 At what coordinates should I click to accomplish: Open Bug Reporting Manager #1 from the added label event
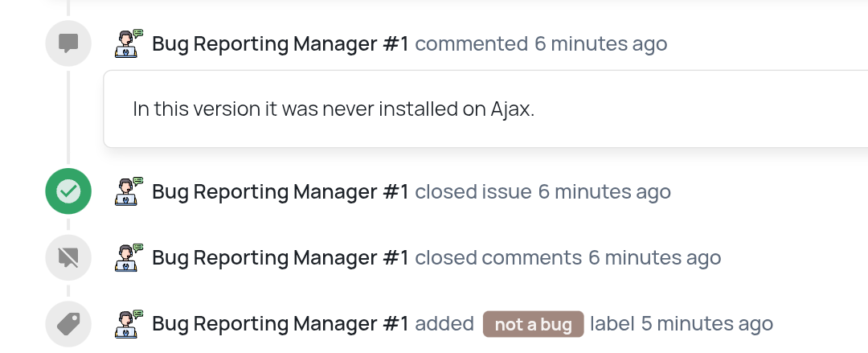pos(280,324)
